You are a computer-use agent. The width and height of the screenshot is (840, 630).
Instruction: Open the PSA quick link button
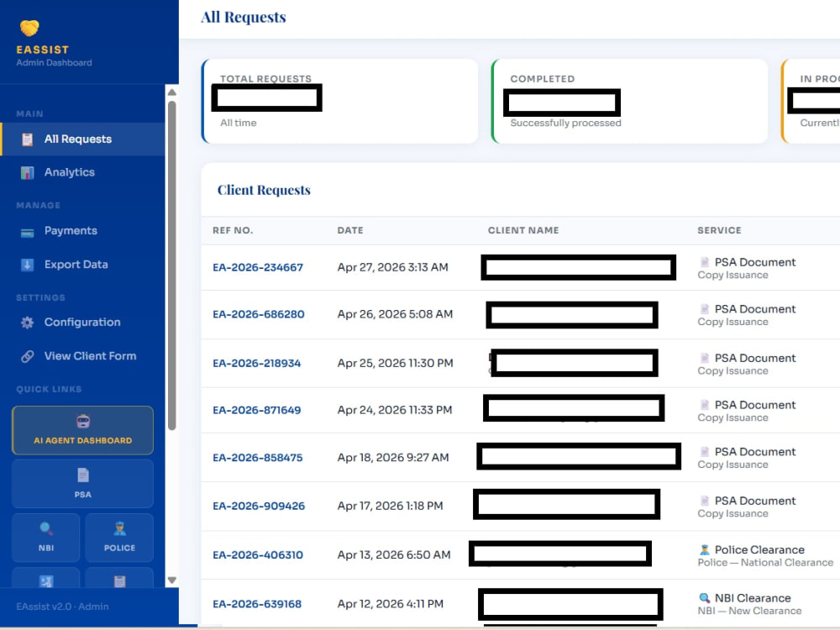pyautogui.click(x=82, y=484)
